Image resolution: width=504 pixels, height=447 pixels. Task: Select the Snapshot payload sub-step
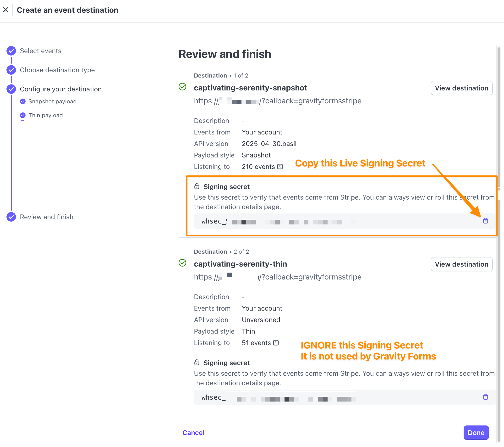(52, 101)
